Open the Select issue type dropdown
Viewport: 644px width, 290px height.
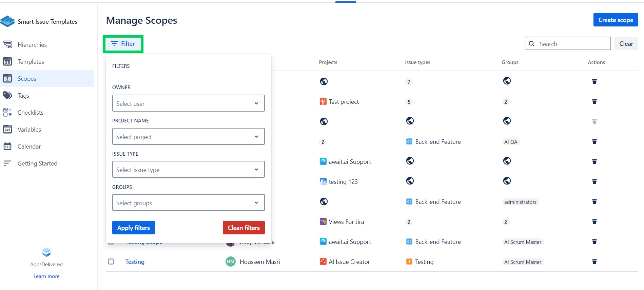point(188,170)
